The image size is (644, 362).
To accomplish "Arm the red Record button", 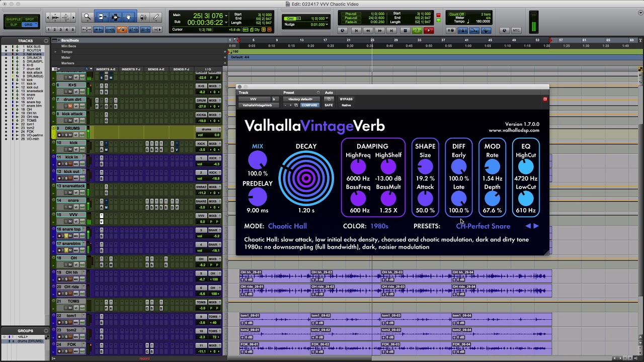I will (429, 31).
